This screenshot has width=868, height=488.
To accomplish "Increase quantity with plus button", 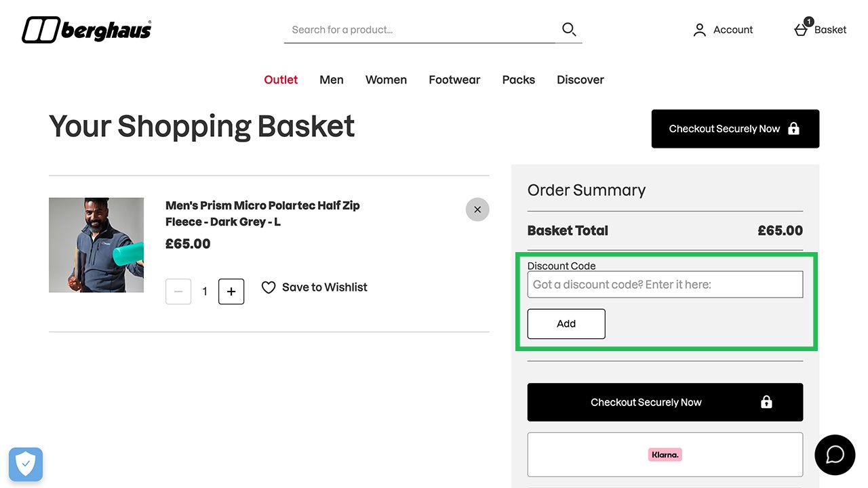I will point(231,291).
